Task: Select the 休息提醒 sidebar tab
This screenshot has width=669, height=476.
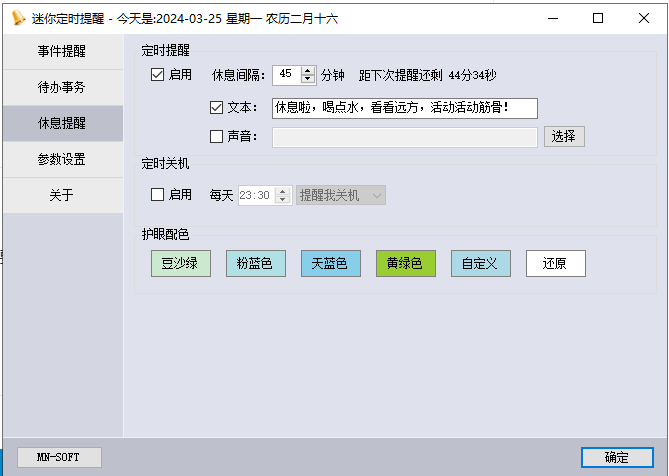Action: (x=62, y=123)
